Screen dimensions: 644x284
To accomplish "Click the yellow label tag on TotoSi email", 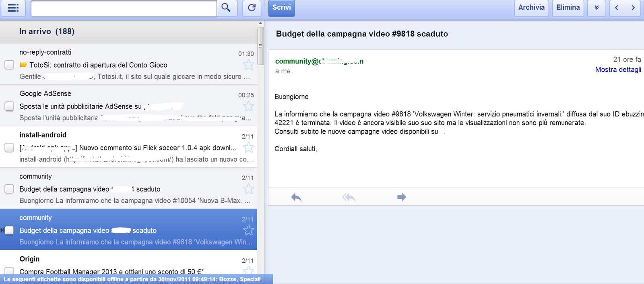I will pos(23,65).
